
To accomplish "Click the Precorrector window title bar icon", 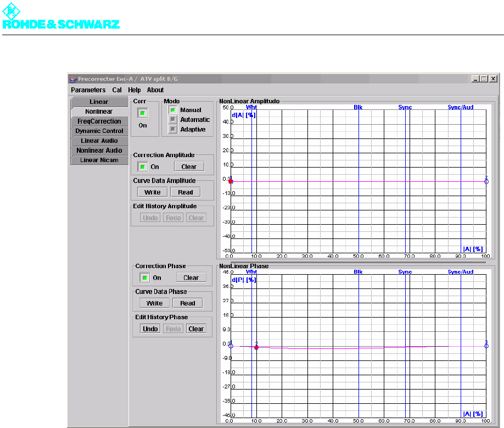I will tap(72, 79).
